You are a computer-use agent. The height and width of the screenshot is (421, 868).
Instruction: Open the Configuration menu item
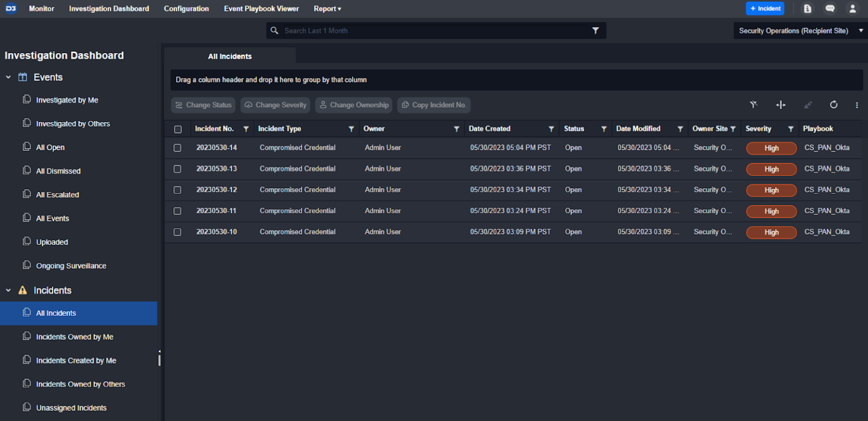(x=186, y=8)
